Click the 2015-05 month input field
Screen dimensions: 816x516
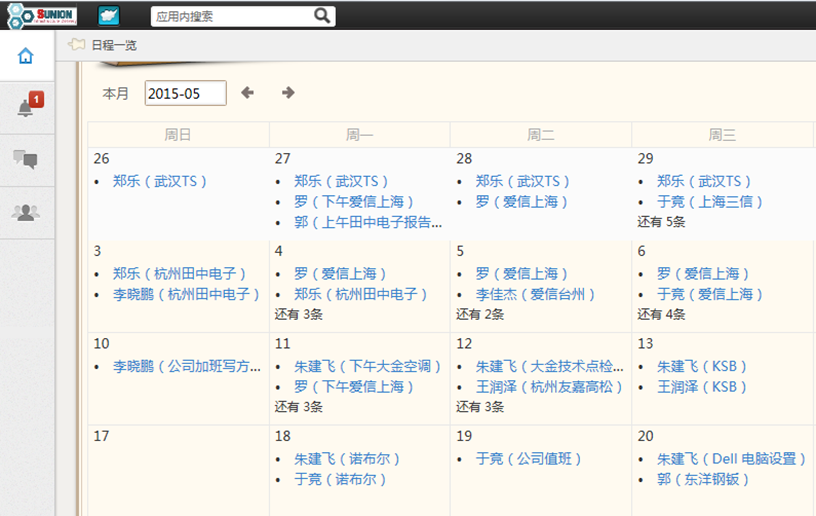pos(185,93)
